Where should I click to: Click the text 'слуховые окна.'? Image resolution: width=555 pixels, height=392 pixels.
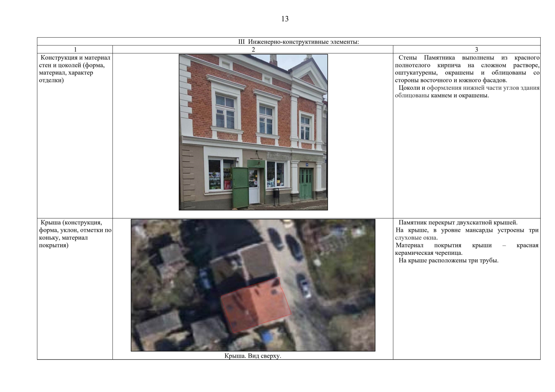(x=416, y=238)
